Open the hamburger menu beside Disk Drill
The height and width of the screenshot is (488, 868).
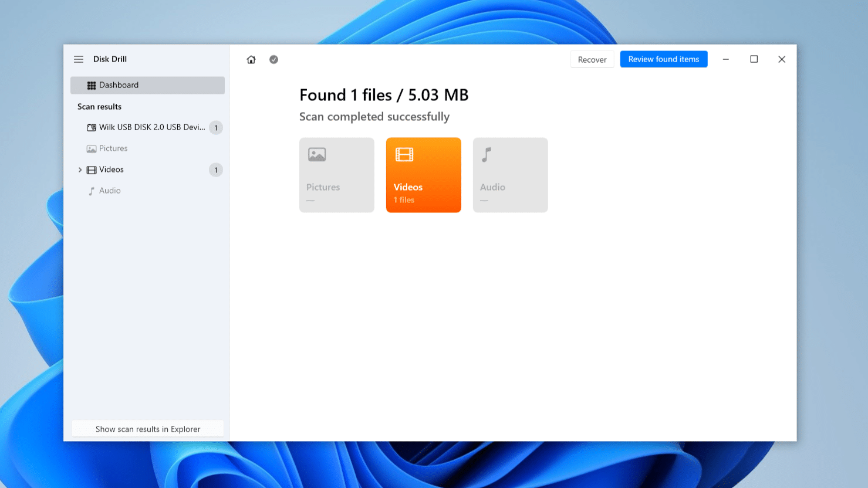click(x=79, y=59)
